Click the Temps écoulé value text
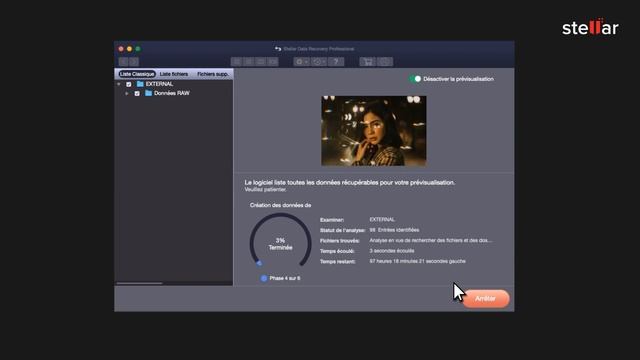This screenshot has height=360, width=640. [391, 251]
